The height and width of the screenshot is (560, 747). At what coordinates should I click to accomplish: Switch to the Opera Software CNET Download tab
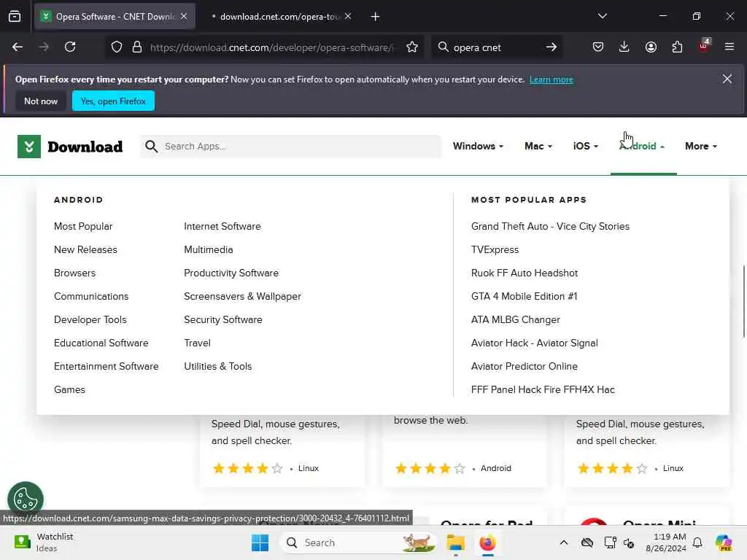[115, 17]
